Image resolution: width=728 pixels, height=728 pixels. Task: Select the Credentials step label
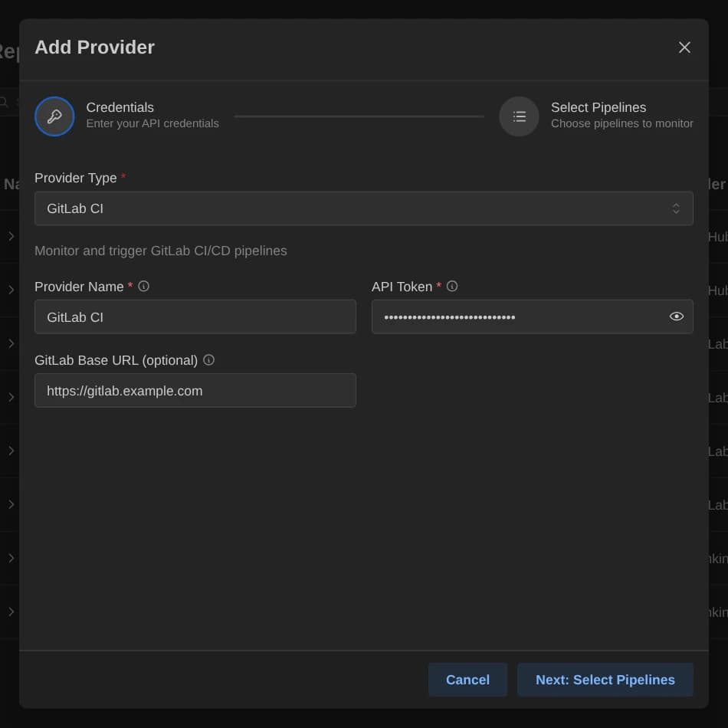pos(120,107)
